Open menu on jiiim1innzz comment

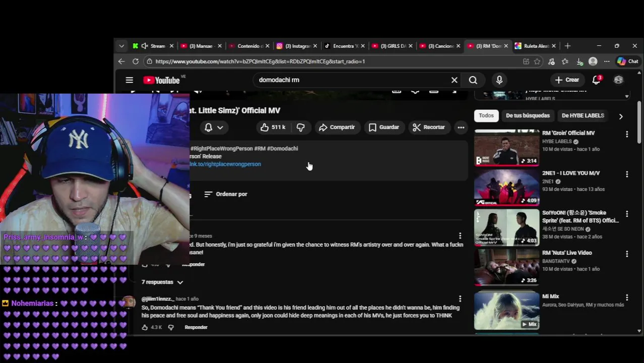[460, 298]
